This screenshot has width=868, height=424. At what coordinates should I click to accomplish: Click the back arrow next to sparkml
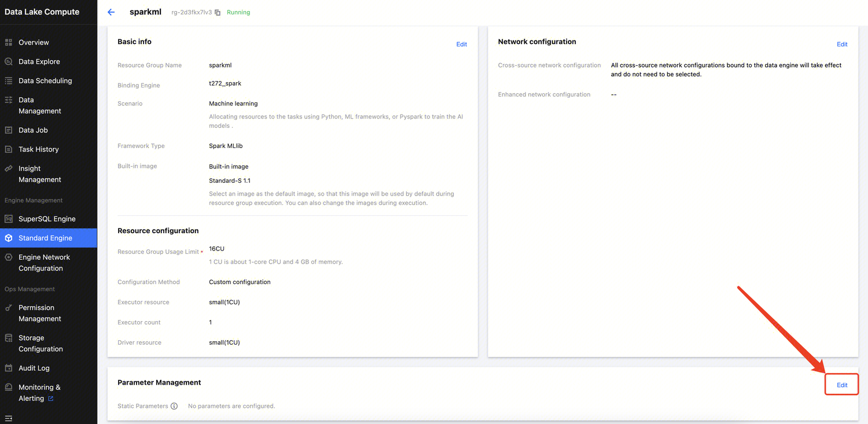tap(111, 12)
